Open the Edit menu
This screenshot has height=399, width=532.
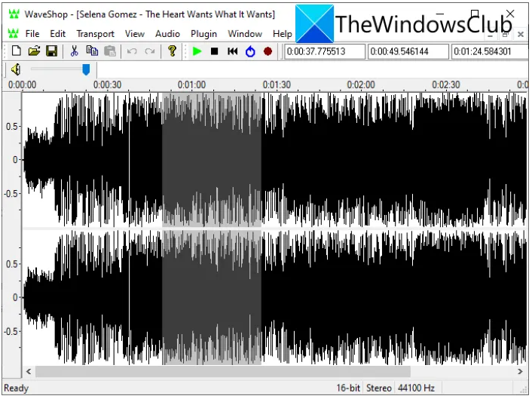point(58,34)
